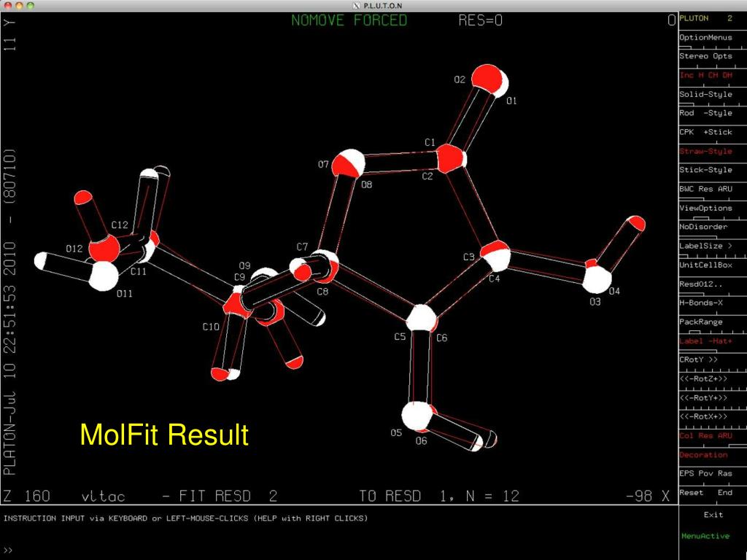Switch to Rod-Style molecule display
747x560 pixels.
click(705, 113)
